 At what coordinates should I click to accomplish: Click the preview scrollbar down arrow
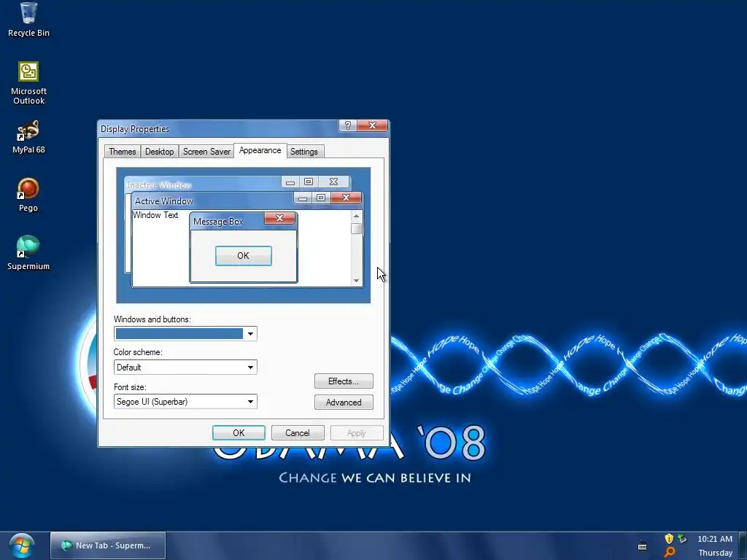coord(356,281)
